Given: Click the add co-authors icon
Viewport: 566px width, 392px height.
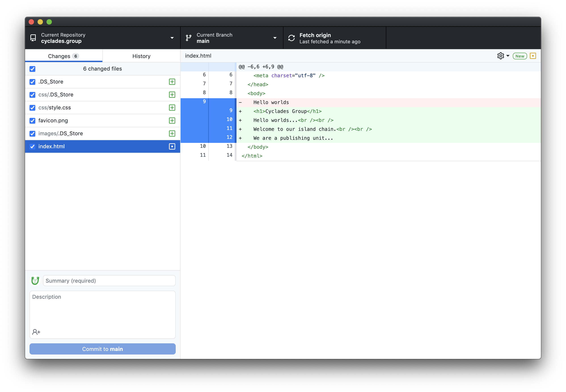Looking at the screenshot, I should (36, 332).
